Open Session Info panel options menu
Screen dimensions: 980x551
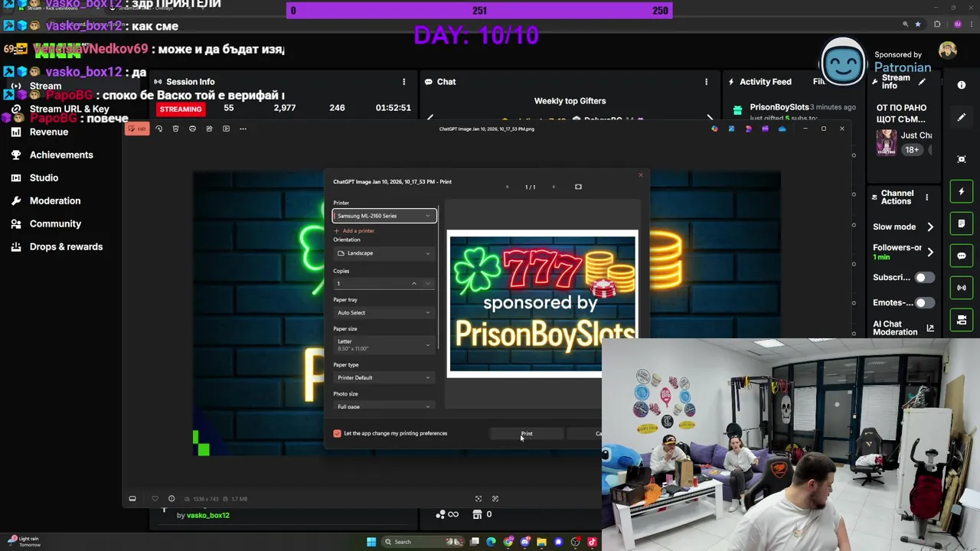click(404, 82)
